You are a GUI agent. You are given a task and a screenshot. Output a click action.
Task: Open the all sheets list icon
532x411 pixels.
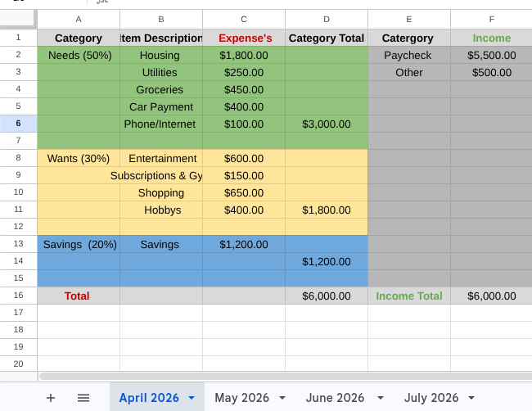click(83, 398)
